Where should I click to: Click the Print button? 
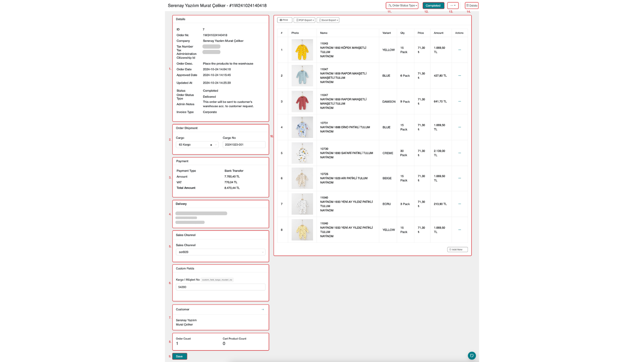tap(284, 20)
